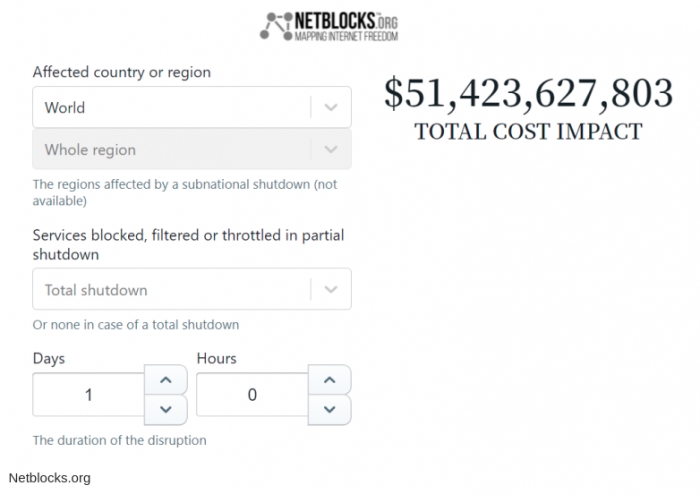Screen dimensions: 700x494
Task: Click the World country selection field
Action: (x=170, y=107)
